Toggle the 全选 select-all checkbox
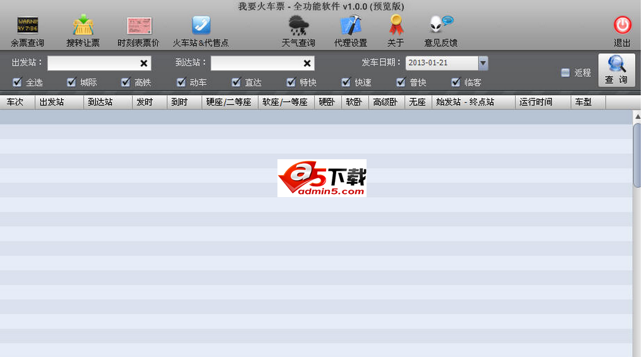The width and height of the screenshot is (644, 357). click(18, 82)
